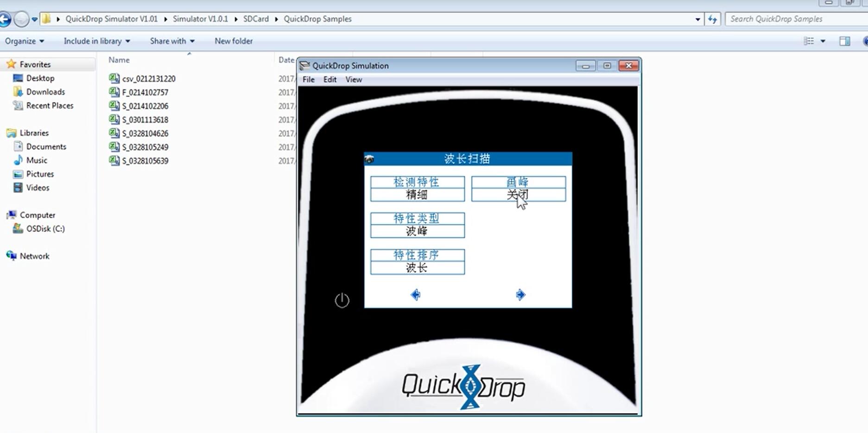Click Documents library icon
This screenshot has height=433, width=868.
[x=18, y=146]
